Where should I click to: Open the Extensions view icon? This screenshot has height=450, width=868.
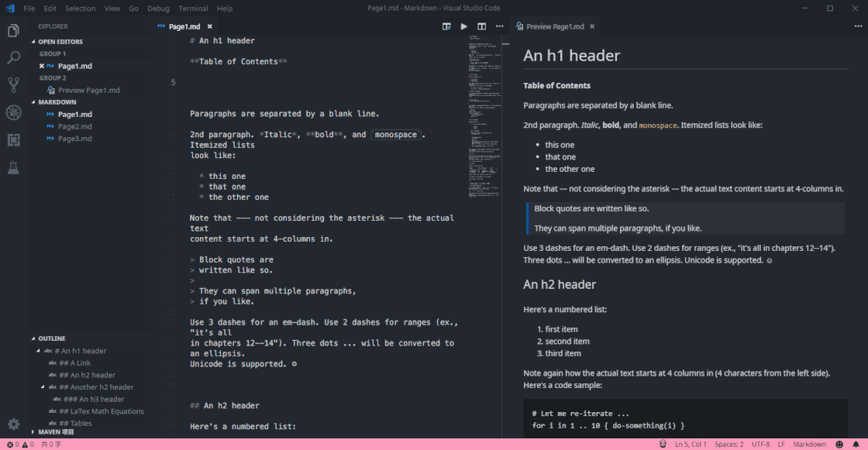13,140
